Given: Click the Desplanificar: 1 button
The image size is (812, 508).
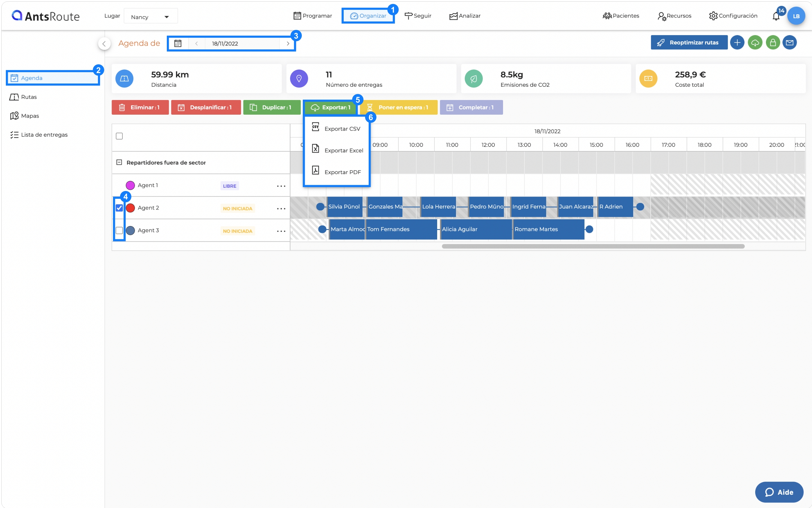Looking at the screenshot, I should coord(206,107).
